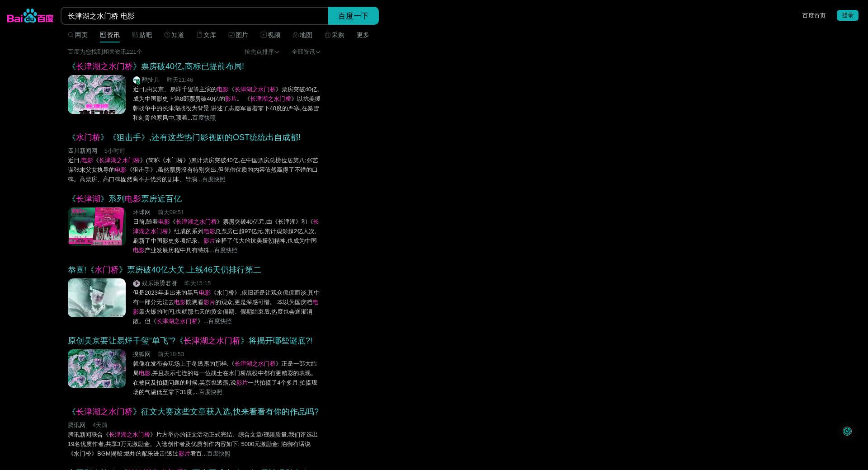Click the 腾讯网 source name
This screenshot has width=868, height=470.
click(77, 425)
